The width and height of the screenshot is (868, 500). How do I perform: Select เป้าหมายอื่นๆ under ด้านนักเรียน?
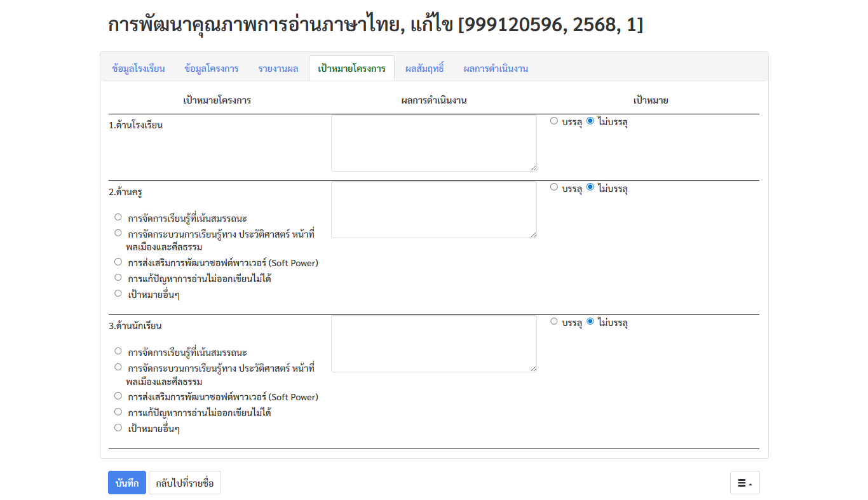(x=118, y=428)
